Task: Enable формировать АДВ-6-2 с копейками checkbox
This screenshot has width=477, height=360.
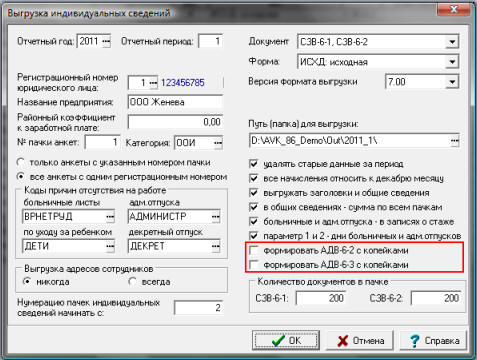Action: tap(254, 250)
